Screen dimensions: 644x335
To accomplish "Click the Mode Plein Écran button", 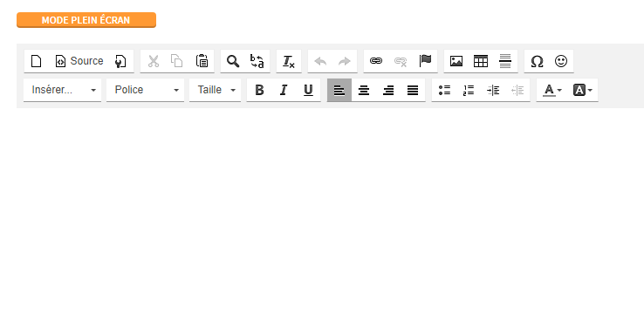I will click(86, 20).
